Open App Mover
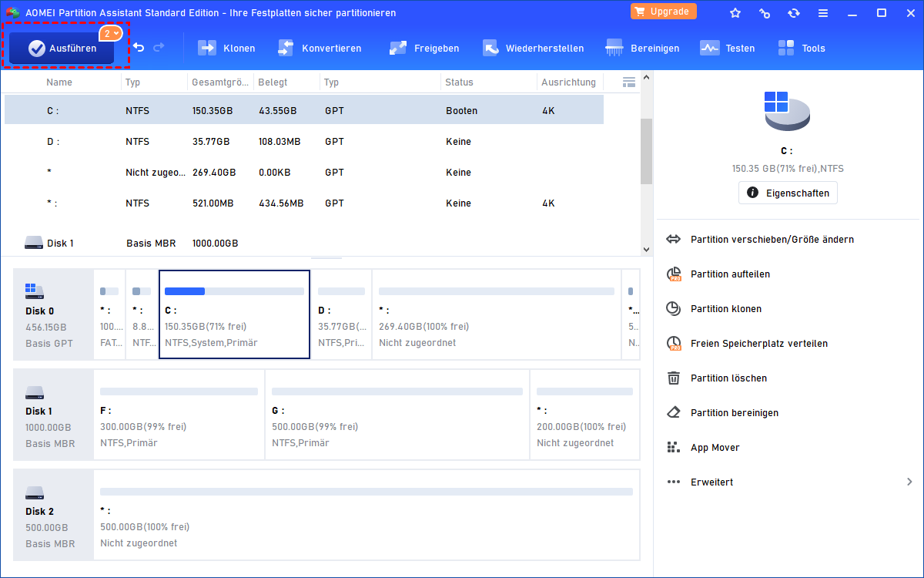 pyautogui.click(x=715, y=448)
